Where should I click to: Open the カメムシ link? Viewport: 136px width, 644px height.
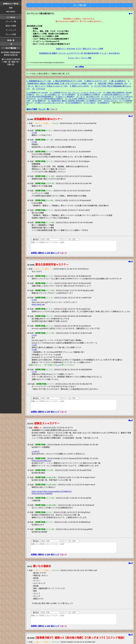point(71,58)
